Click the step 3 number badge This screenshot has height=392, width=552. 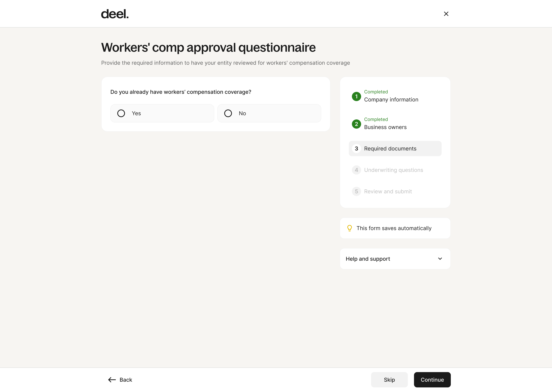[356, 149]
